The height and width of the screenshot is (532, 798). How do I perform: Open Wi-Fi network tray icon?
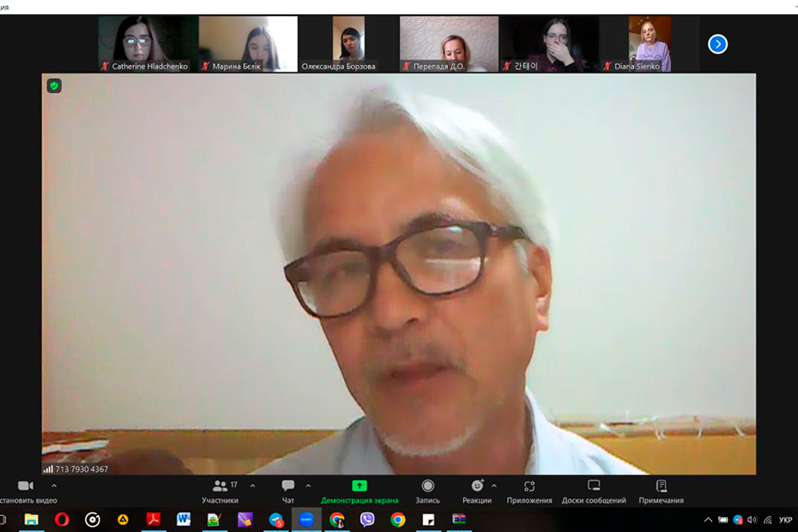pos(768,520)
